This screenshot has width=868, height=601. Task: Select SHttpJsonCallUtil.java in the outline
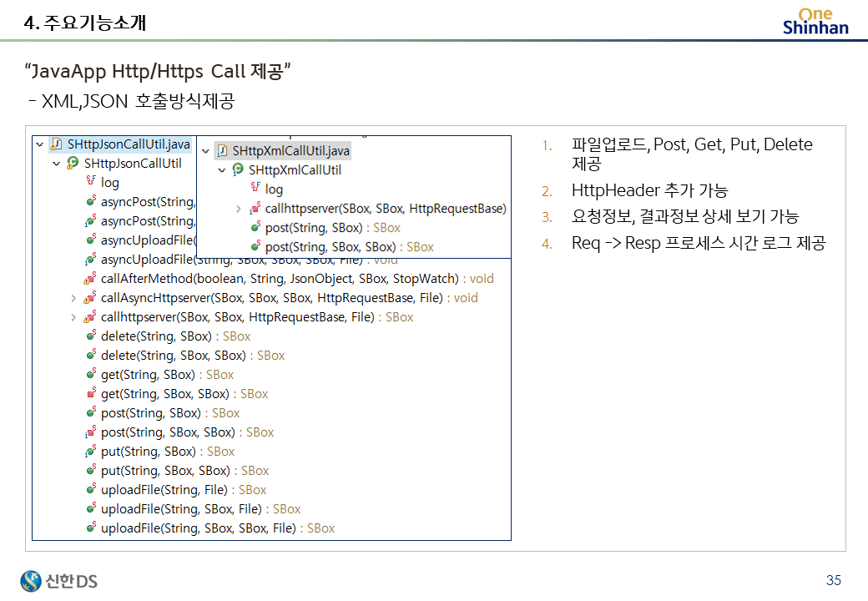(x=129, y=144)
